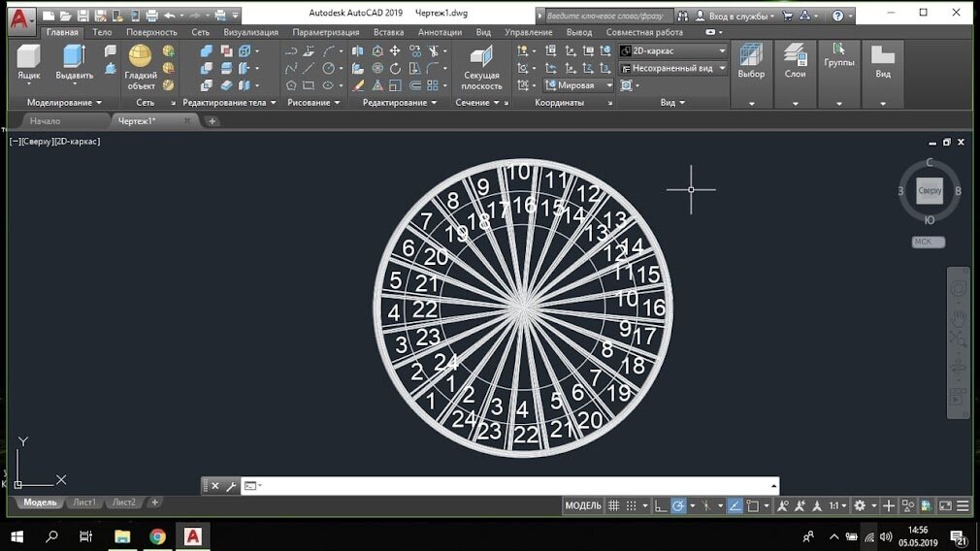Click the МСК button below the ViewCube
Viewport: 980px width, 551px height.
tap(929, 242)
